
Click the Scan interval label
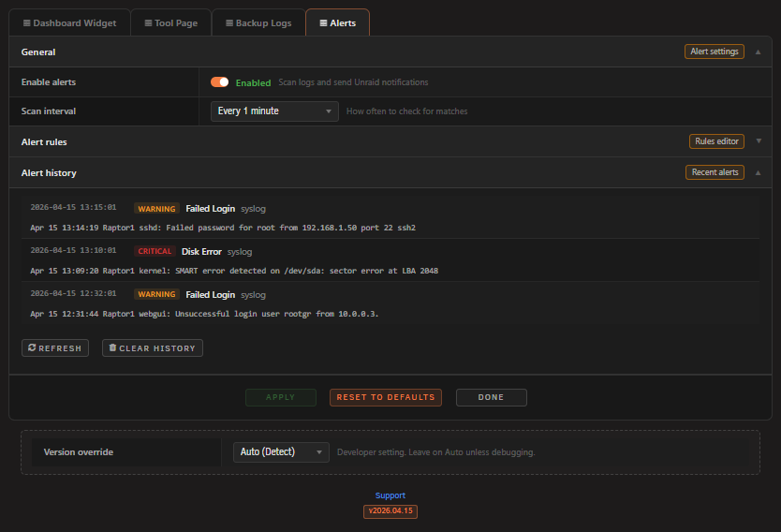[49, 111]
